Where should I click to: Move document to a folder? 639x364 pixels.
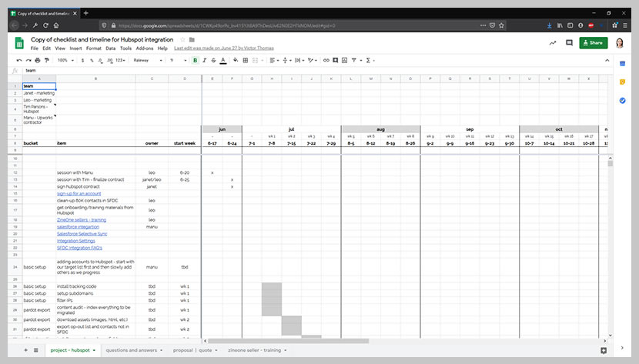point(192,39)
